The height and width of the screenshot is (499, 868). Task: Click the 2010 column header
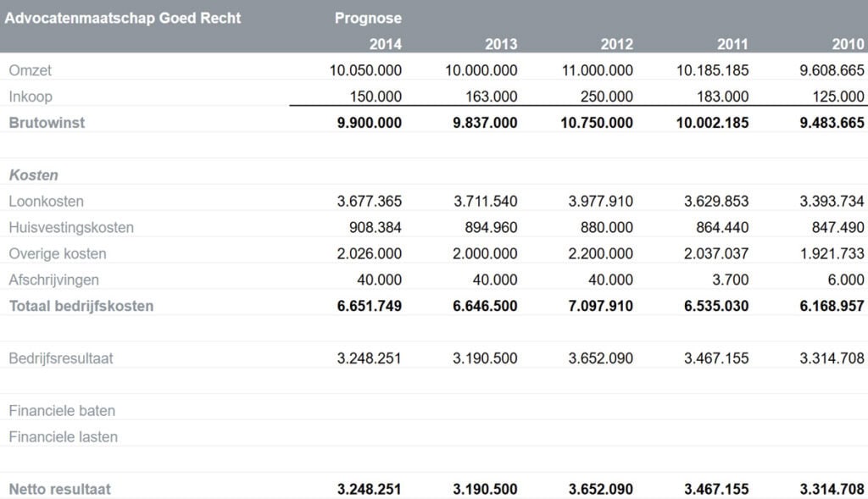[848, 44]
